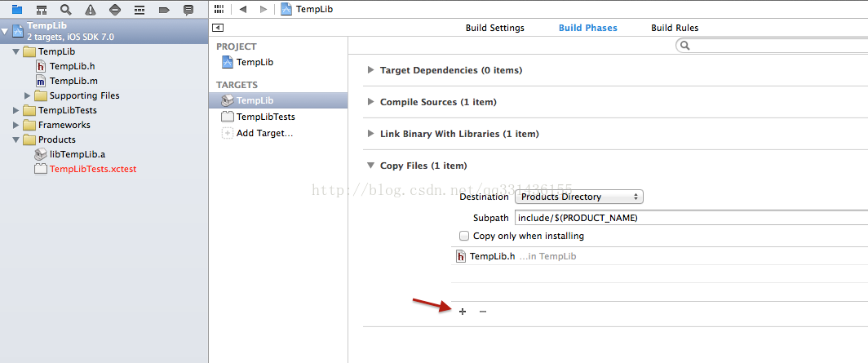This screenshot has width=868, height=363.
Task: Switch to the Build Rules tab
Action: point(675,28)
